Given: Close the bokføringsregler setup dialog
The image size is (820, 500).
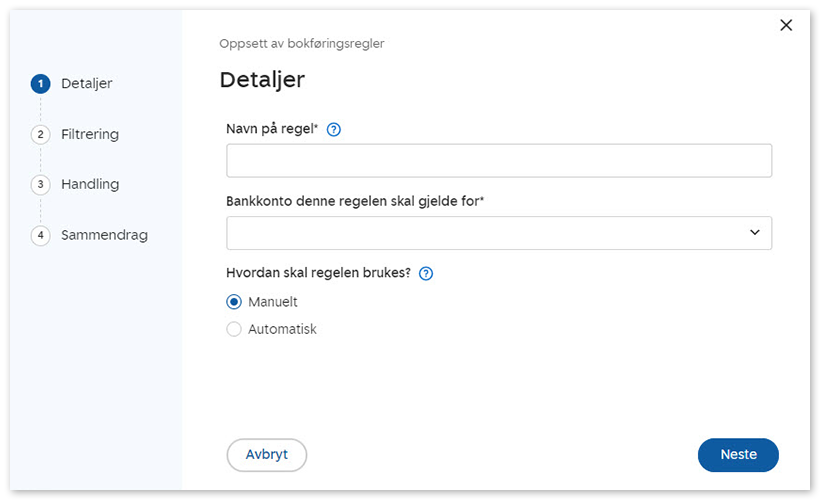Looking at the screenshot, I should click(786, 25).
